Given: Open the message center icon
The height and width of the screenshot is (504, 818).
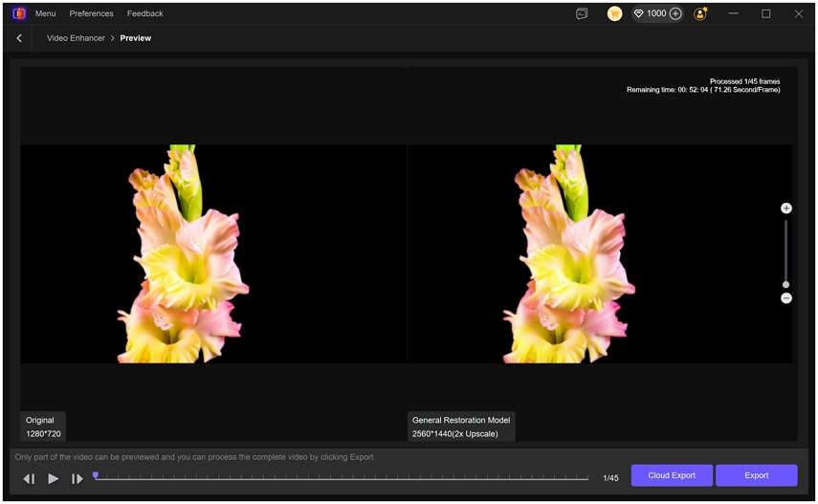Looking at the screenshot, I should coord(582,13).
